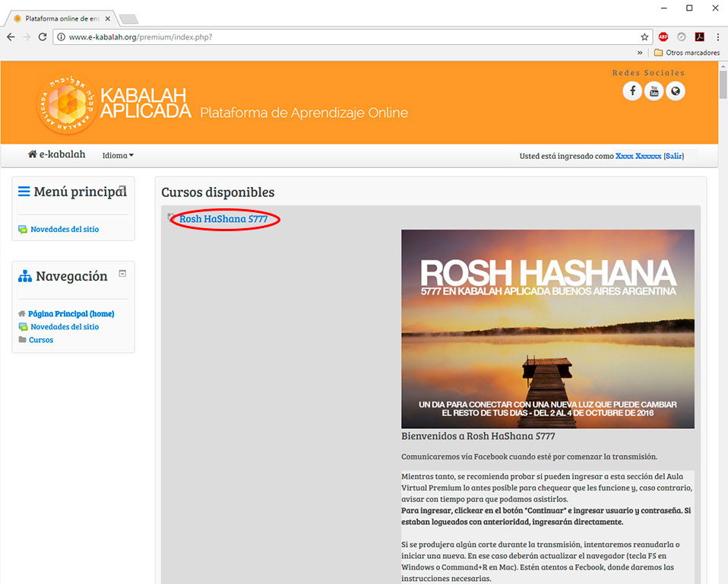Collapse the Menú principal block
The width and height of the screenshot is (728, 584).
click(x=122, y=189)
